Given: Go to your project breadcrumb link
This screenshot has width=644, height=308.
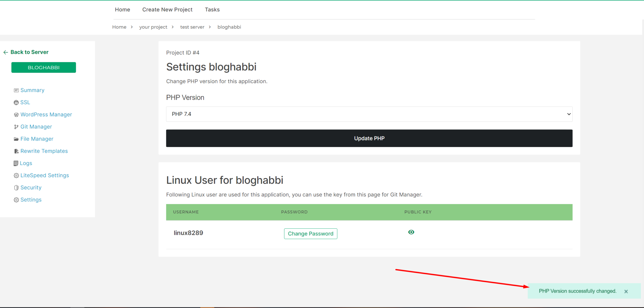Looking at the screenshot, I should tap(153, 27).
